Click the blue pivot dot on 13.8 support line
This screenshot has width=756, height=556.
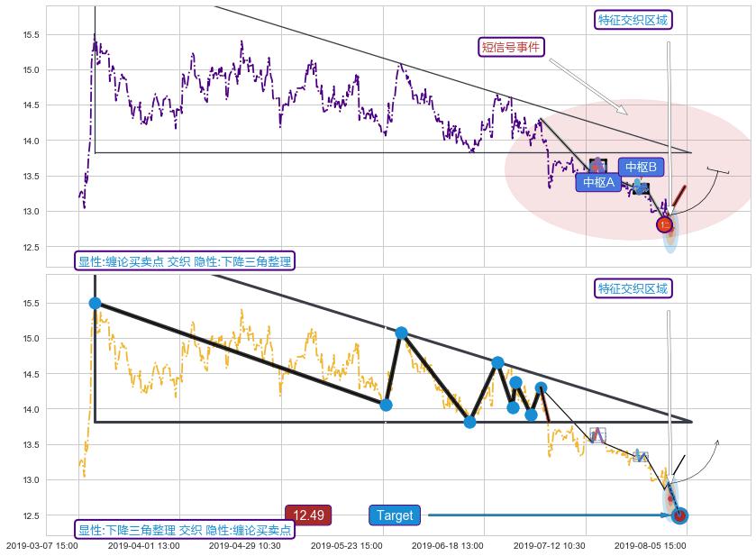469,421
